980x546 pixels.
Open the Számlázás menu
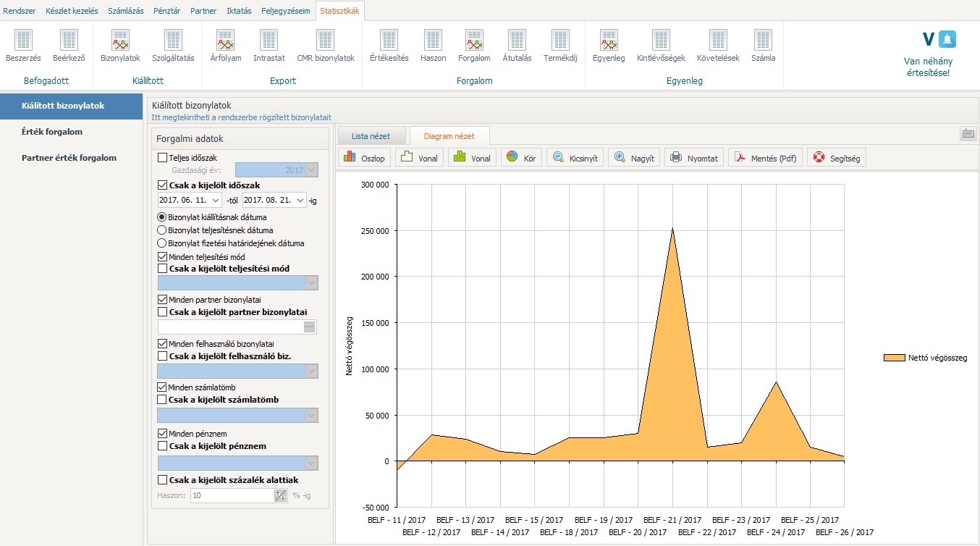click(x=126, y=11)
